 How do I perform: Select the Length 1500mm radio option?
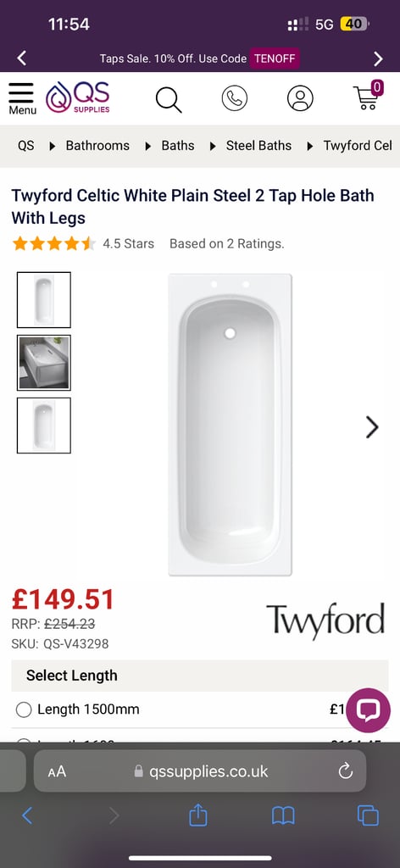[24, 709]
